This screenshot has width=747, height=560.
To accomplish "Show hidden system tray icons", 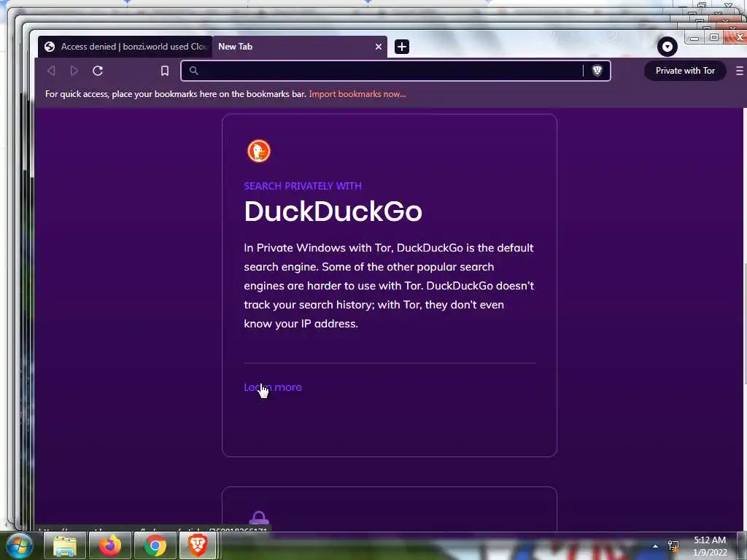I will click(x=655, y=546).
